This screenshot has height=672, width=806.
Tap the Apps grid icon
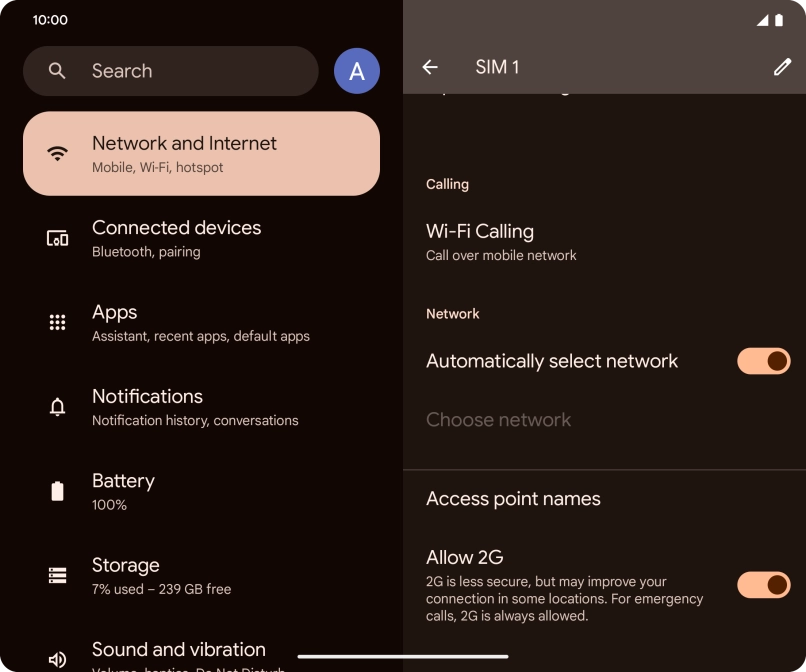coord(58,322)
